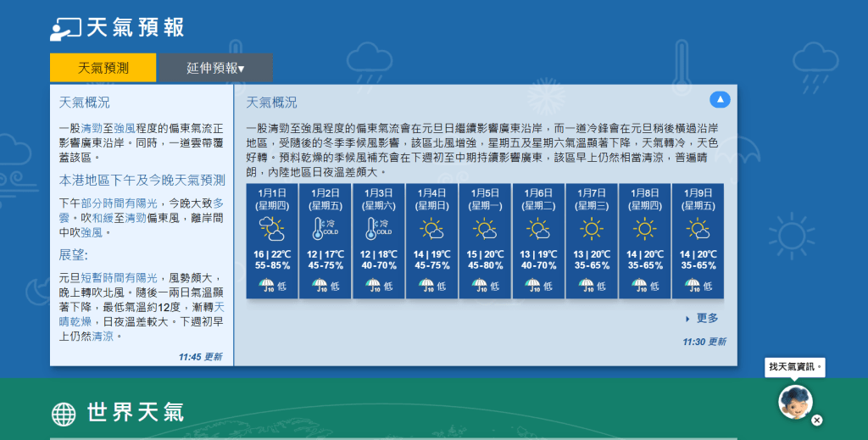This screenshot has width=868, height=440.
Task: Click the COLD thermometer icon for 1月3日
Action: pos(379,228)
